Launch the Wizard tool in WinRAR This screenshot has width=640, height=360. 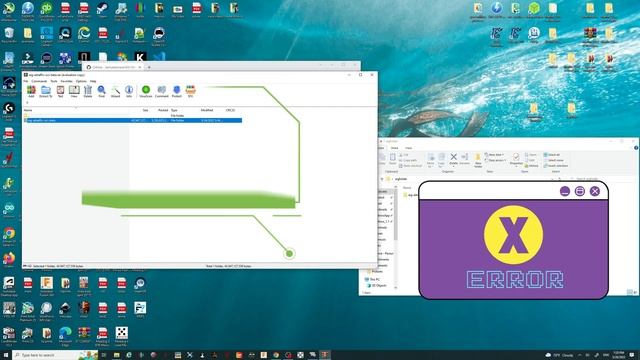click(x=116, y=91)
